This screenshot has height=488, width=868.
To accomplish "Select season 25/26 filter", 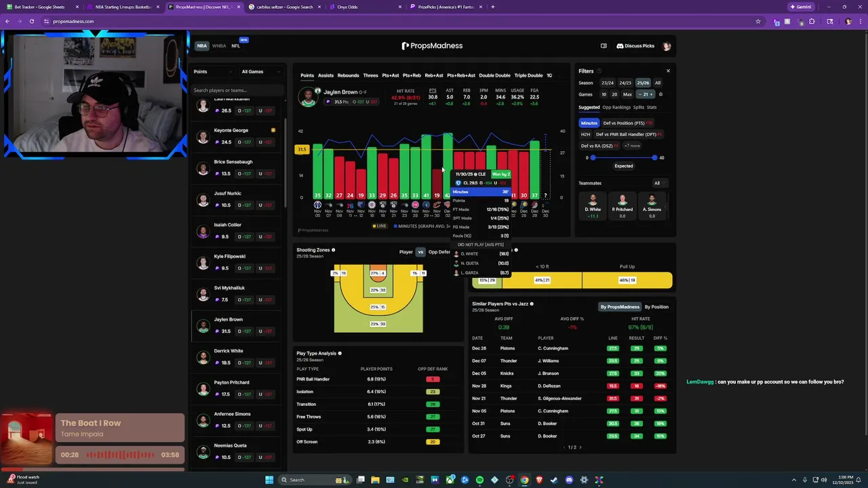I will 643,83.
